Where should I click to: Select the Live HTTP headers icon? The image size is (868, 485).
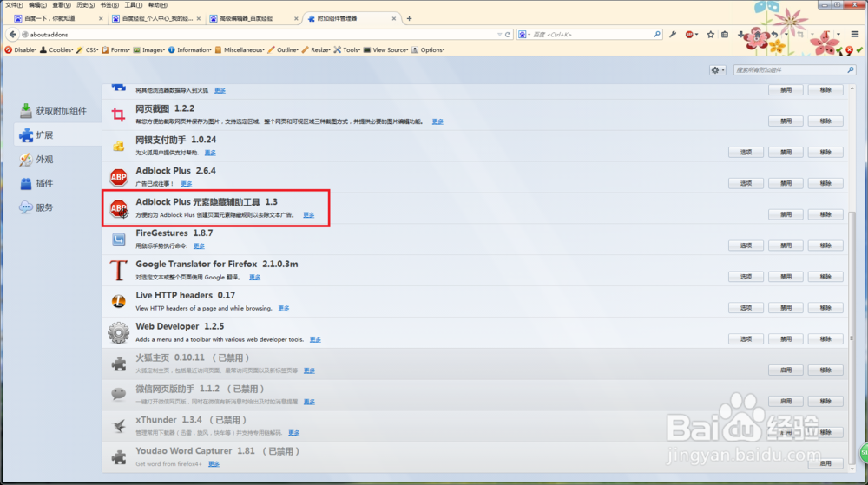coord(118,301)
